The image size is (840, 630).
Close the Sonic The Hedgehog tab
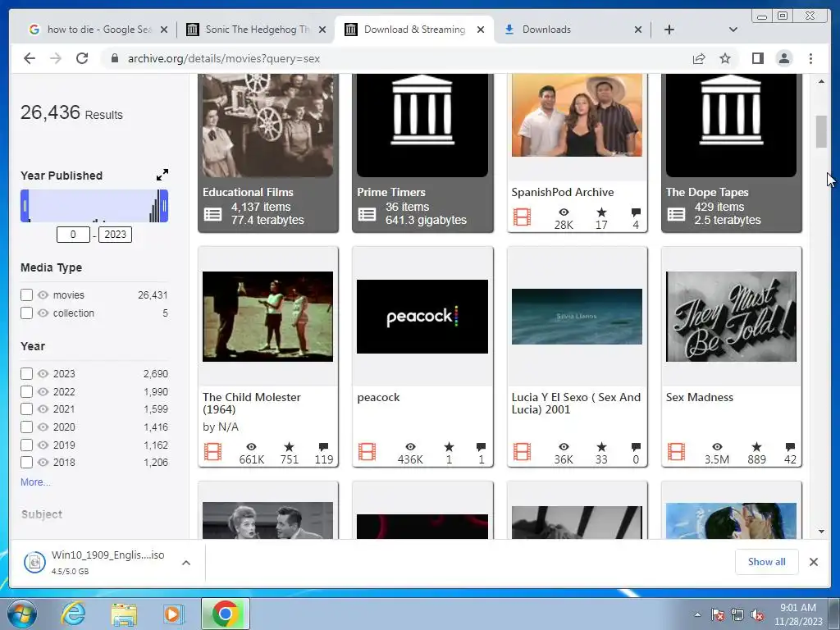(x=322, y=30)
